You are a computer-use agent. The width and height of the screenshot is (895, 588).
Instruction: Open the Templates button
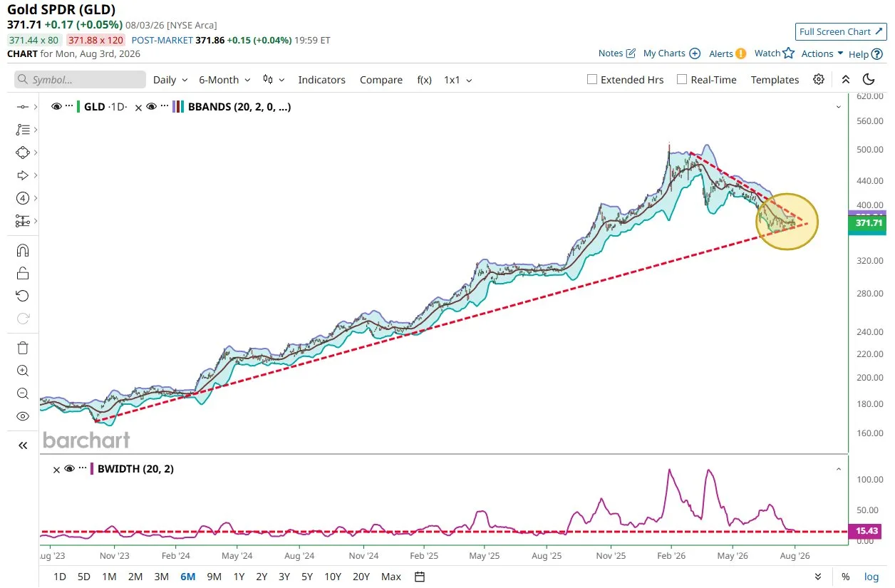[x=775, y=80]
